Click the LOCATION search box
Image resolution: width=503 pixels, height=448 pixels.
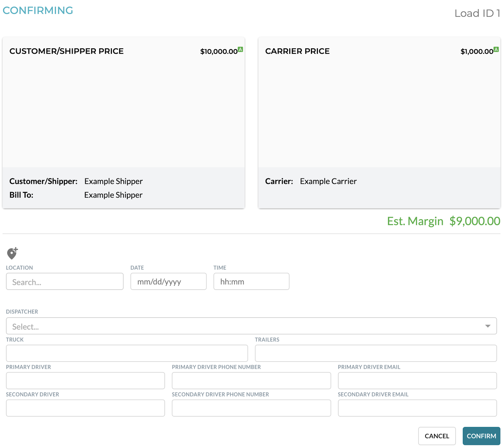(x=64, y=281)
